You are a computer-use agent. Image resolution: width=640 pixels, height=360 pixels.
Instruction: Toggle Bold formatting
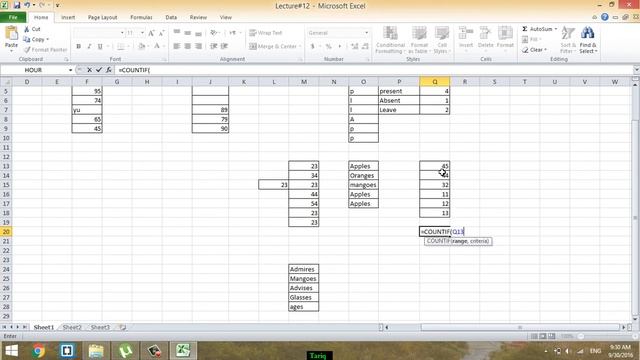click(78, 47)
